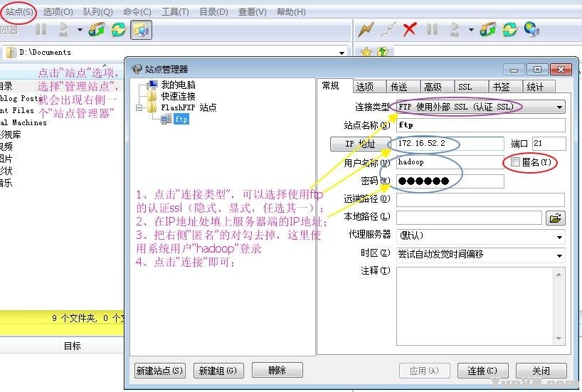Image resolution: width=582 pixels, height=392 pixels.
Task: Click the 用户名称 field with hadoop
Action: [x=450, y=162]
